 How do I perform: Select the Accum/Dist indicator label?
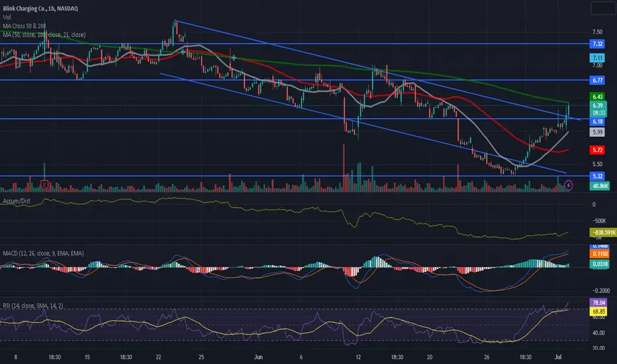17,201
